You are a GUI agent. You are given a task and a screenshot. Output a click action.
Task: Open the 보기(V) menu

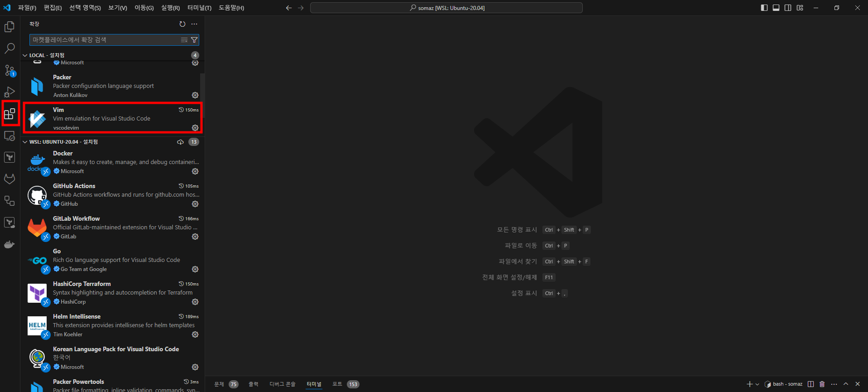(x=118, y=8)
